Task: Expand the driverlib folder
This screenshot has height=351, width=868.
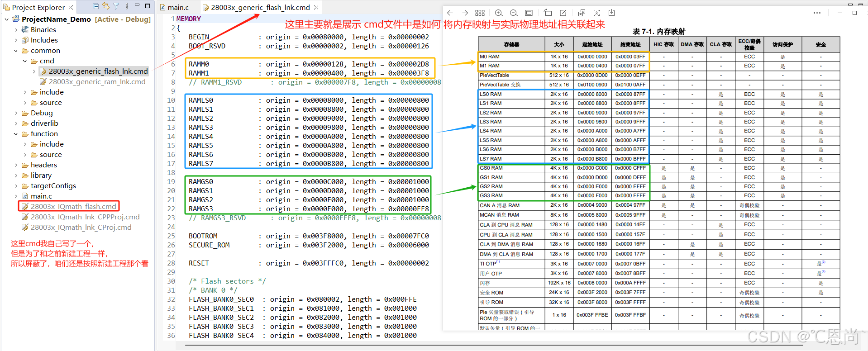Action: click(16, 123)
